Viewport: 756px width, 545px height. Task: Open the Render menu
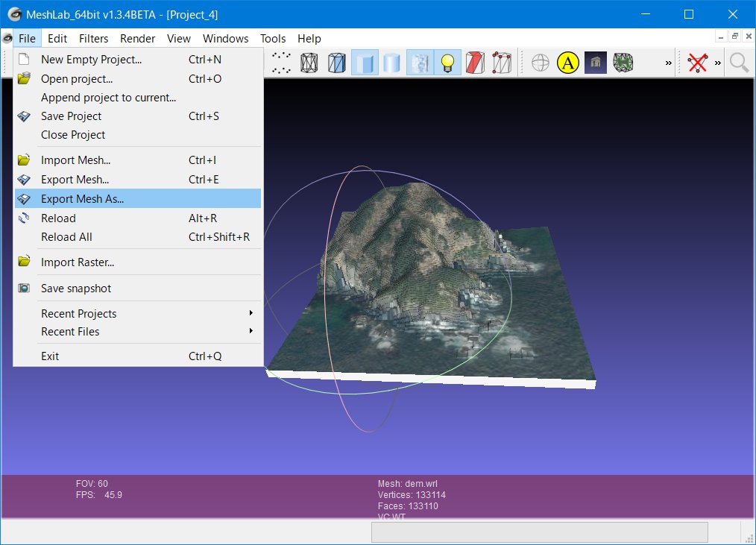click(137, 39)
